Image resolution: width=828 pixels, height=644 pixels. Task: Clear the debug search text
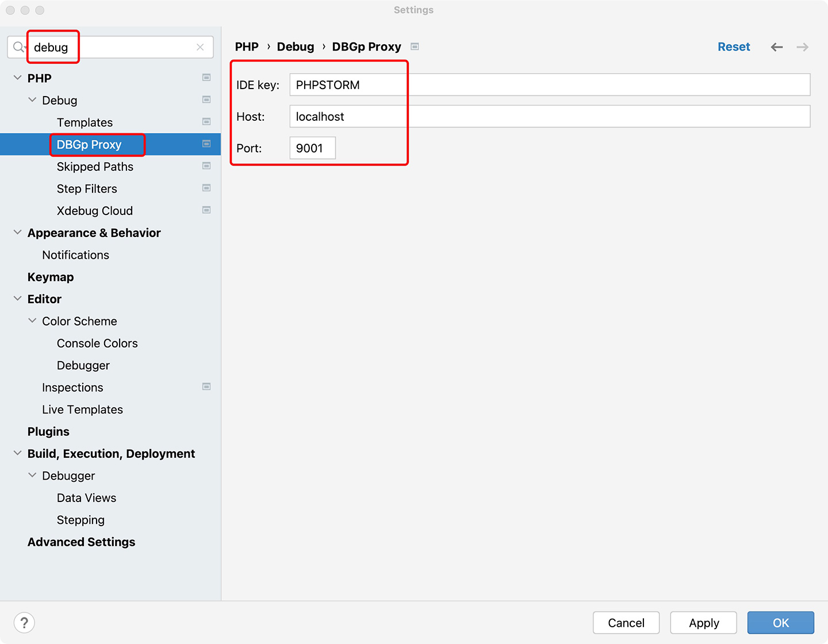tap(200, 47)
